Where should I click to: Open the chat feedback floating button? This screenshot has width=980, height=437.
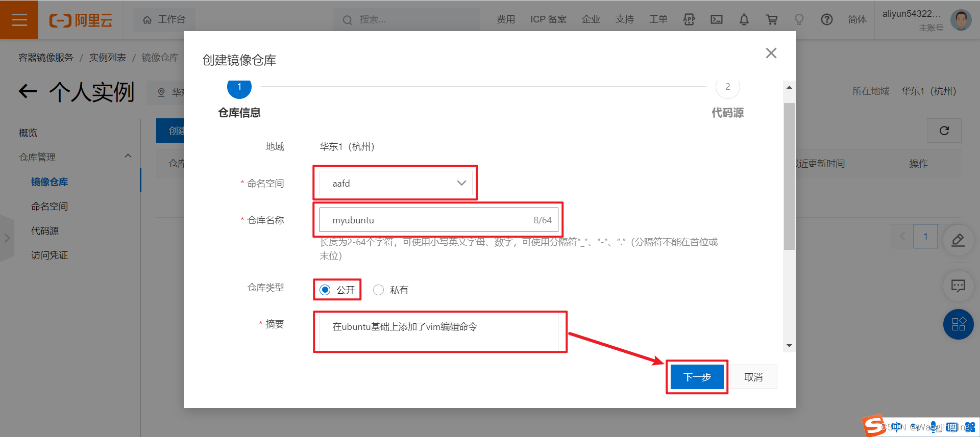pyautogui.click(x=958, y=286)
